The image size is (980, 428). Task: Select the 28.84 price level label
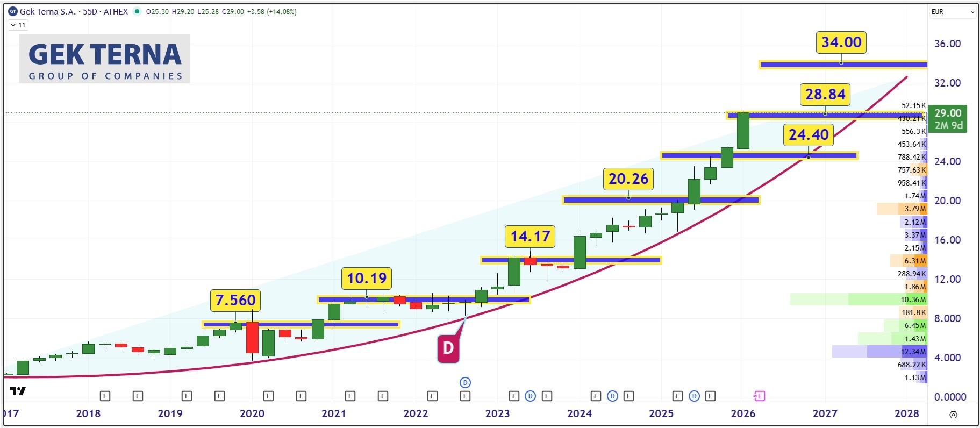(825, 94)
